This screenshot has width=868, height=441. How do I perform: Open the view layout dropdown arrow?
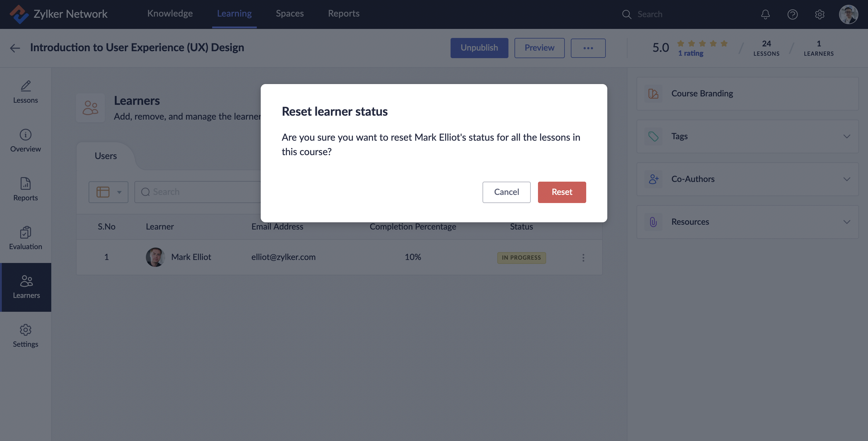119,192
